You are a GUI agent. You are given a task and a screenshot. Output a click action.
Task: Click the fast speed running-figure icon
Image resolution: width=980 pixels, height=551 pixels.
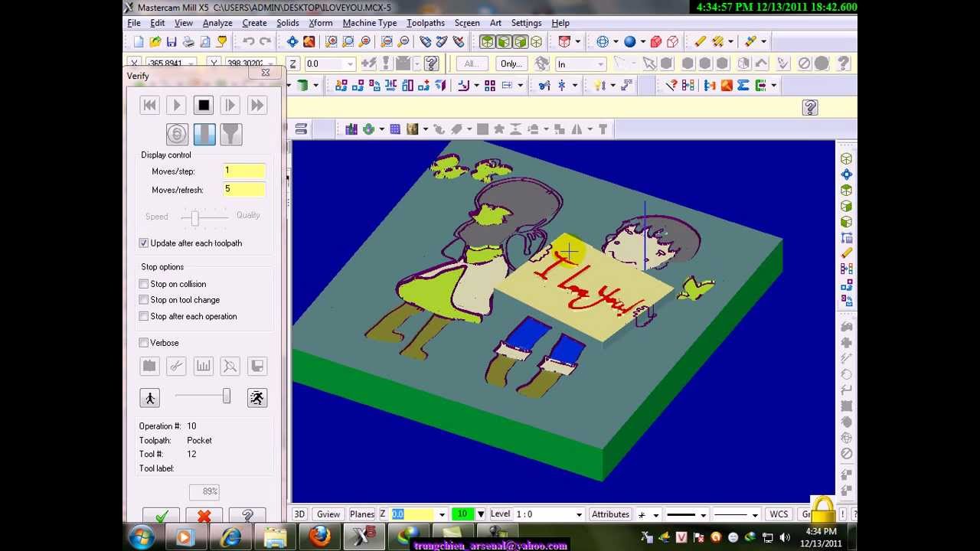(x=257, y=398)
